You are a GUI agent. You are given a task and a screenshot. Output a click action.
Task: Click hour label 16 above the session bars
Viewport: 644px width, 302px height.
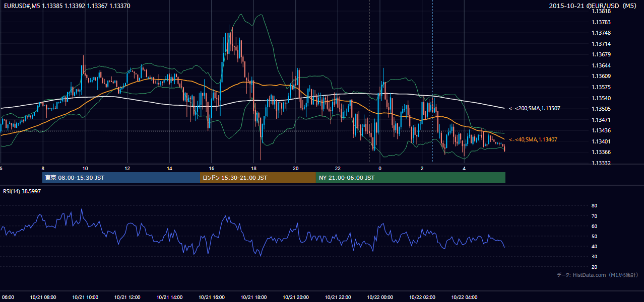212,168
